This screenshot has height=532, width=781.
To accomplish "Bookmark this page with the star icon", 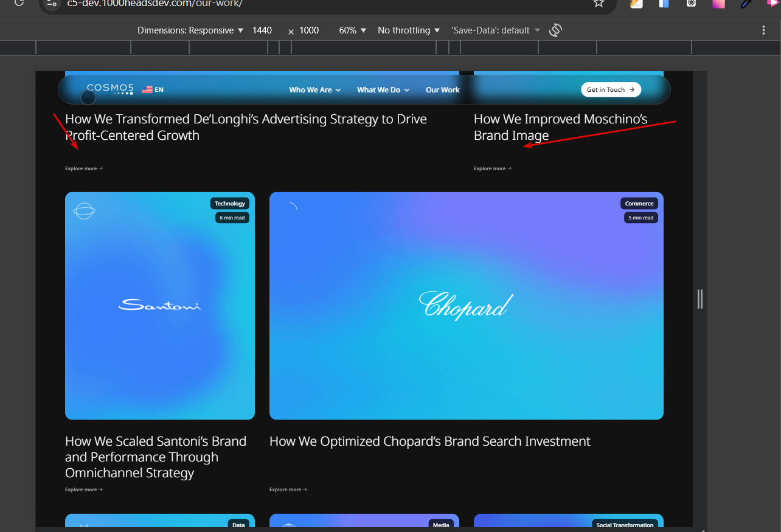I will [599, 3].
